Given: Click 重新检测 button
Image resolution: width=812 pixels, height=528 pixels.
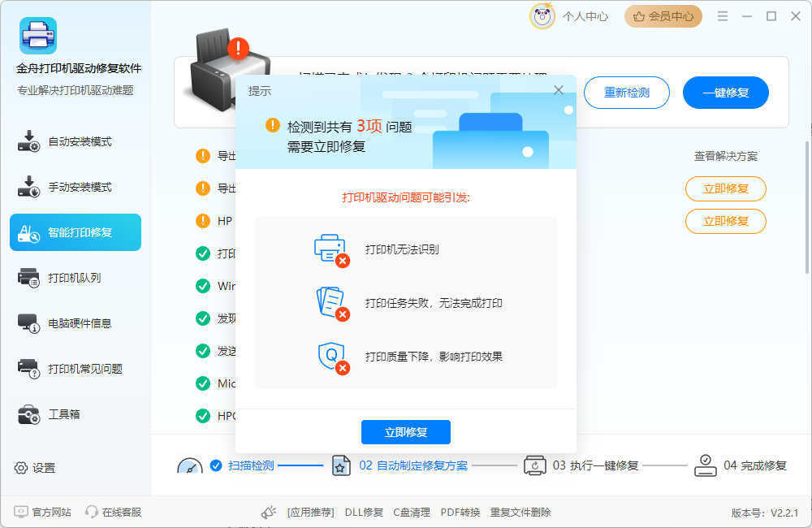Looking at the screenshot, I should (x=627, y=93).
